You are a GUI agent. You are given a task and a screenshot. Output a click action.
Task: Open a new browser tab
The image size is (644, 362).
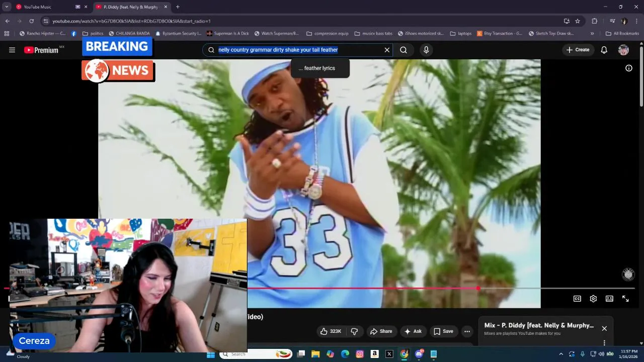pos(178,7)
